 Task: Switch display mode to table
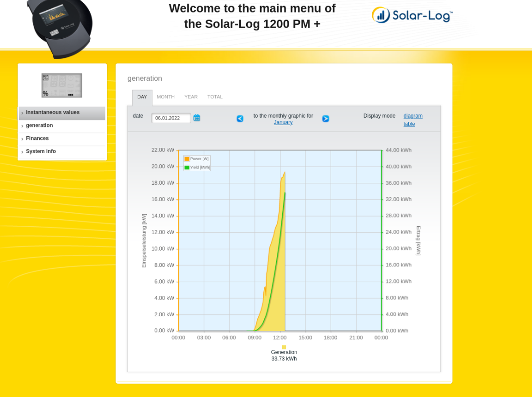click(x=409, y=124)
